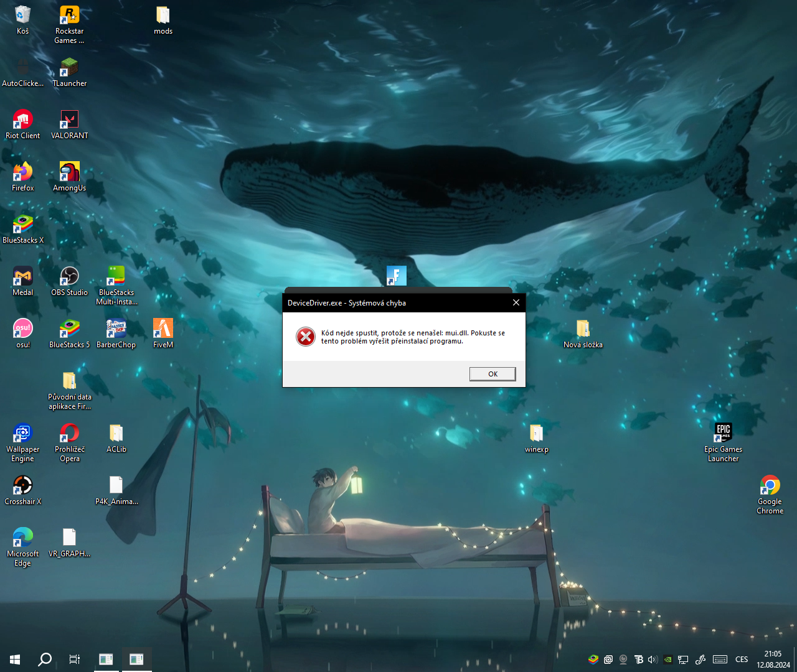797x672 pixels.
Task: Select the Nová složka folder
Action: point(583,334)
